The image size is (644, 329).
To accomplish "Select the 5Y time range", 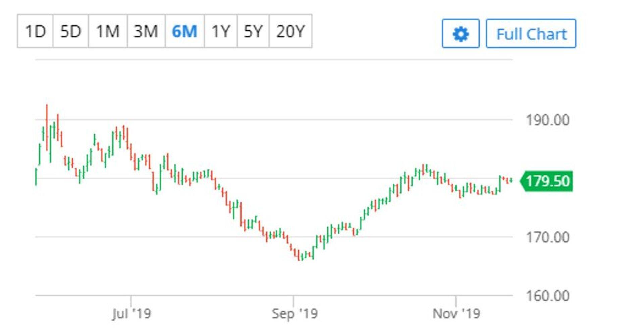I will click(253, 31).
